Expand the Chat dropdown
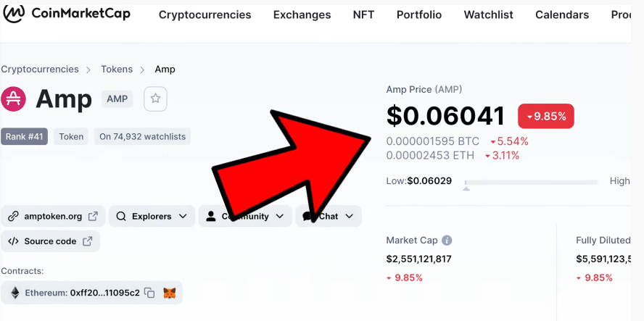Image resolution: width=644 pixels, height=321 pixels. tap(328, 216)
